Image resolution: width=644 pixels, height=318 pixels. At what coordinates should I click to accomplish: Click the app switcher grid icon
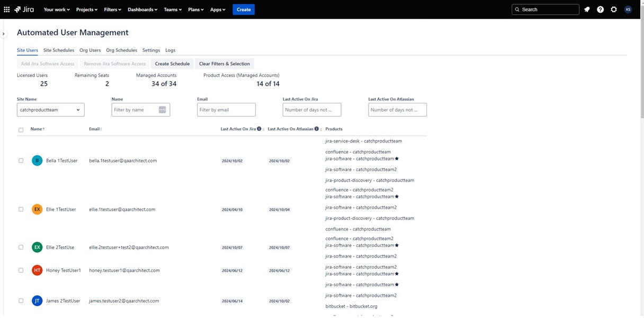(7, 9)
